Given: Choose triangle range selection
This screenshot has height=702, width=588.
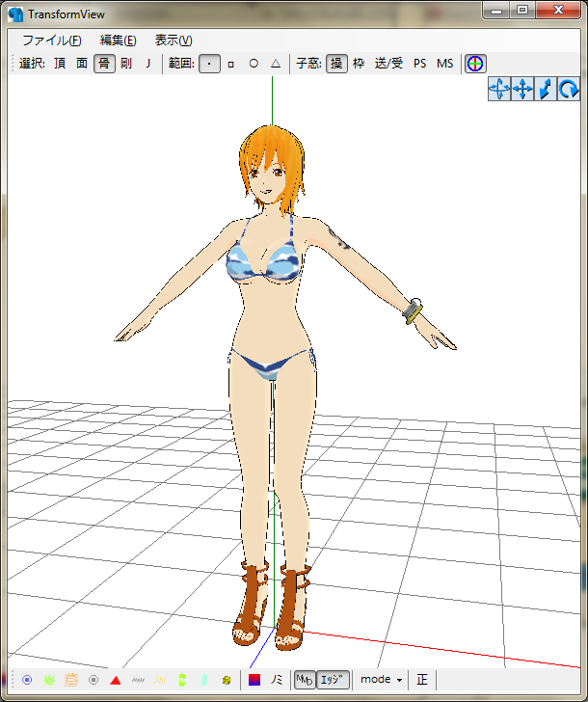Looking at the screenshot, I should [276, 64].
